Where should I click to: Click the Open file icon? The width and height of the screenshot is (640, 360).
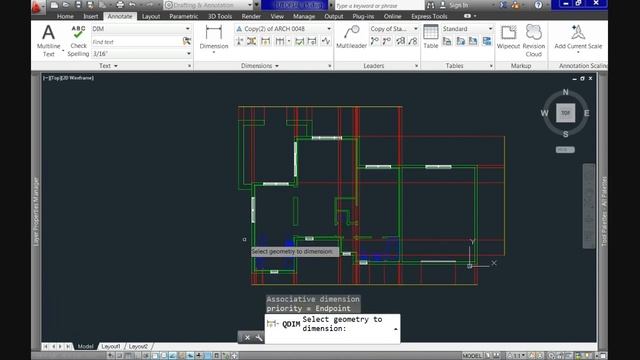coord(66,5)
